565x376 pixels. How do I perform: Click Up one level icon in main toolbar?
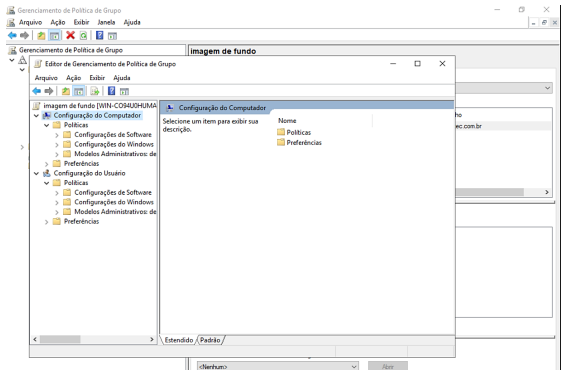pyautogui.click(x=41, y=35)
